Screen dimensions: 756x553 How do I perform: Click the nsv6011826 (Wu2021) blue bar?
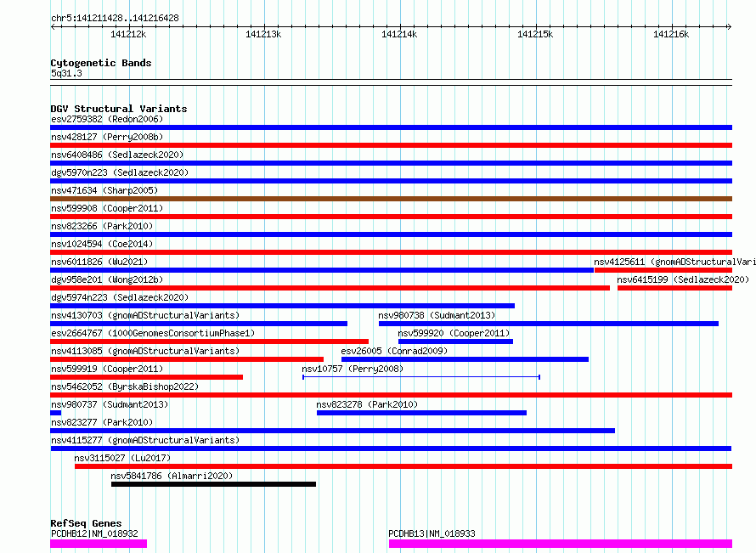pyautogui.click(x=322, y=270)
